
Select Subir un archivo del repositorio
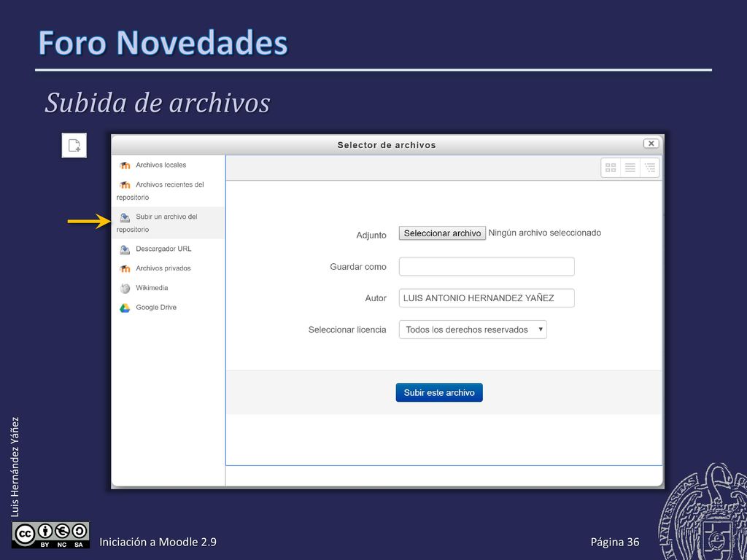(169, 223)
